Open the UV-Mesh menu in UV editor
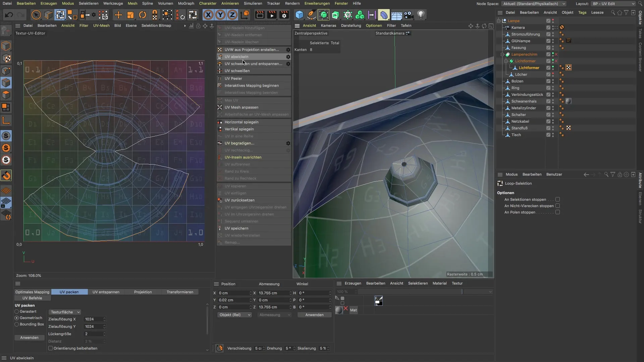The image size is (644, 362). tap(101, 25)
